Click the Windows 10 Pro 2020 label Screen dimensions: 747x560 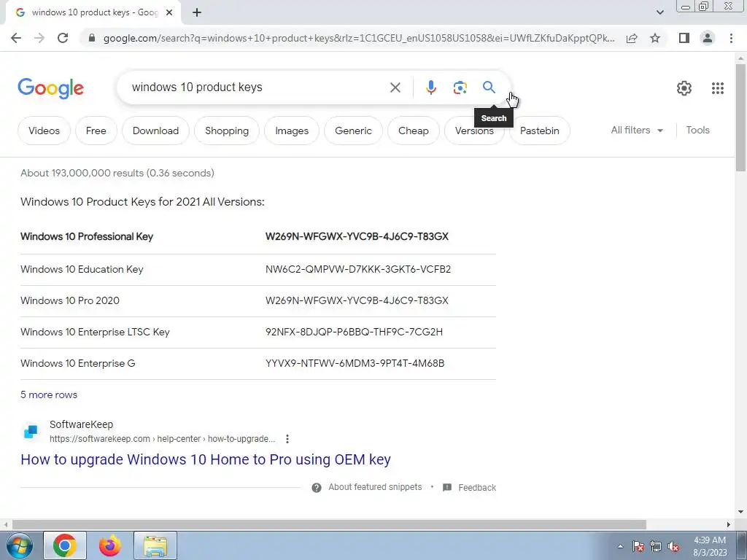(69, 301)
